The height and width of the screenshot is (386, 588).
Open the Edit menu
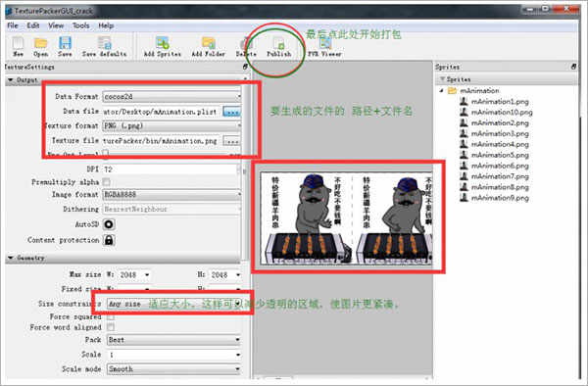pos(33,25)
